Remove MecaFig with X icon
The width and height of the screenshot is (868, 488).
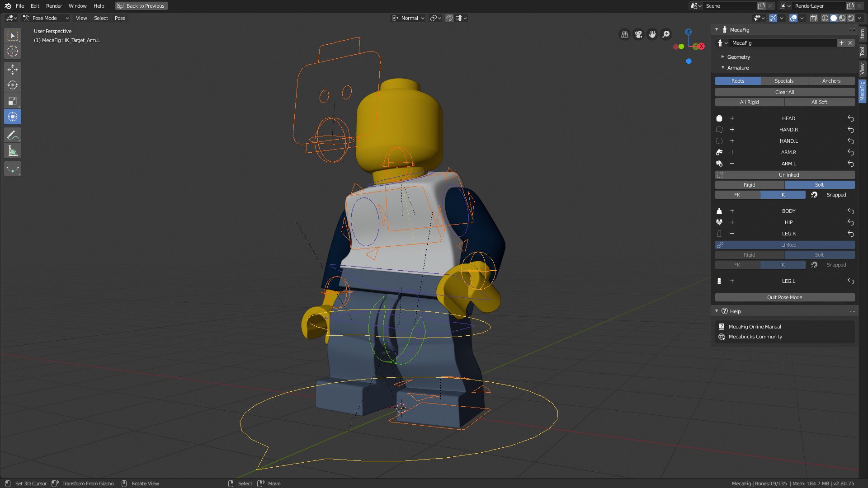coord(850,43)
